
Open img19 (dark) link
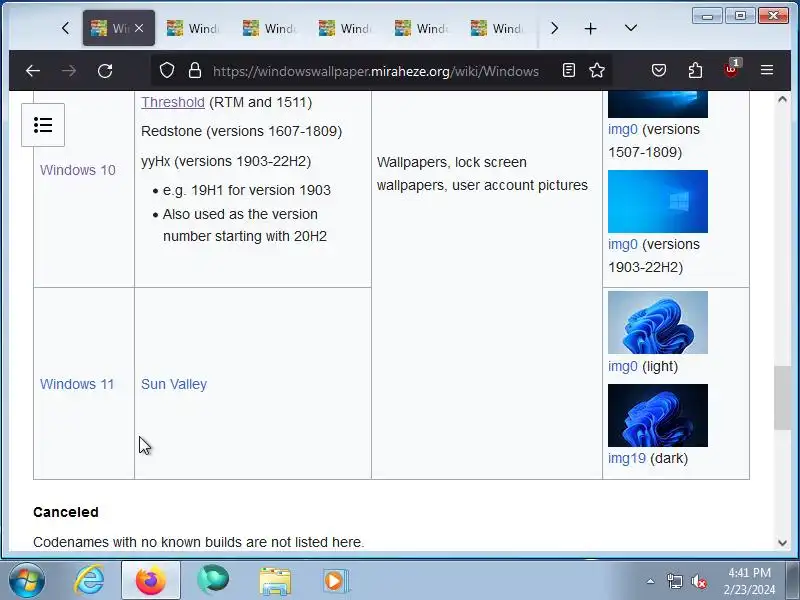(x=627, y=458)
